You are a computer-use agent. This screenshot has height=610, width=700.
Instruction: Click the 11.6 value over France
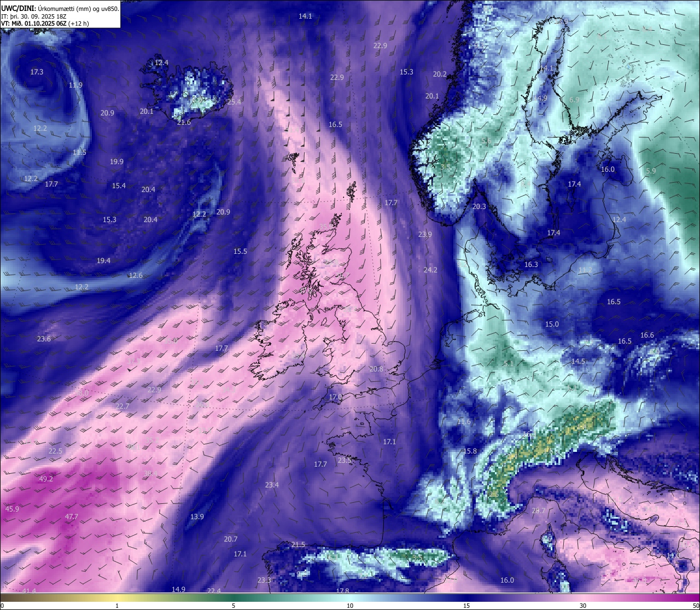point(464,422)
